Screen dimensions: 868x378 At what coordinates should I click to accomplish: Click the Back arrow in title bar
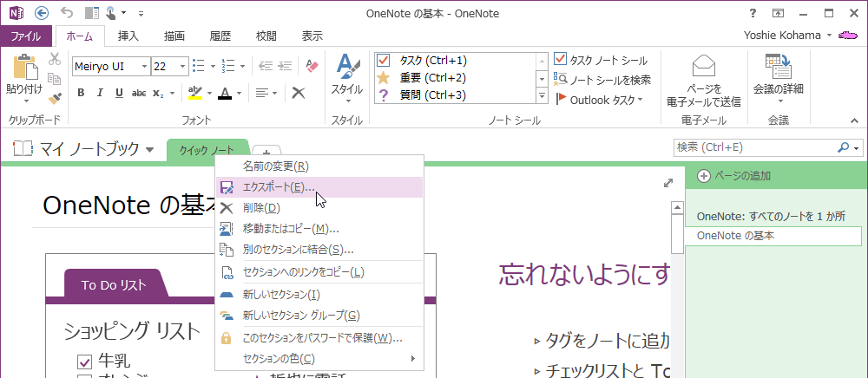tap(41, 13)
